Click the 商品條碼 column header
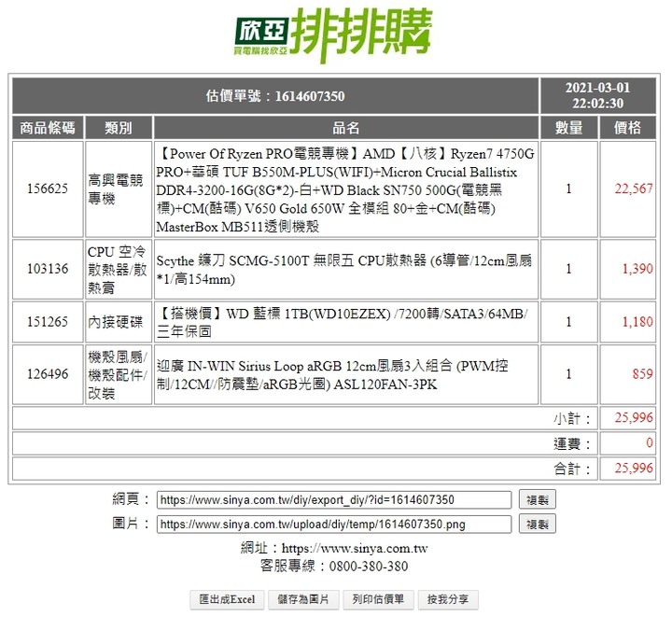The image size is (672, 630). pyautogui.click(x=48, y=128)
